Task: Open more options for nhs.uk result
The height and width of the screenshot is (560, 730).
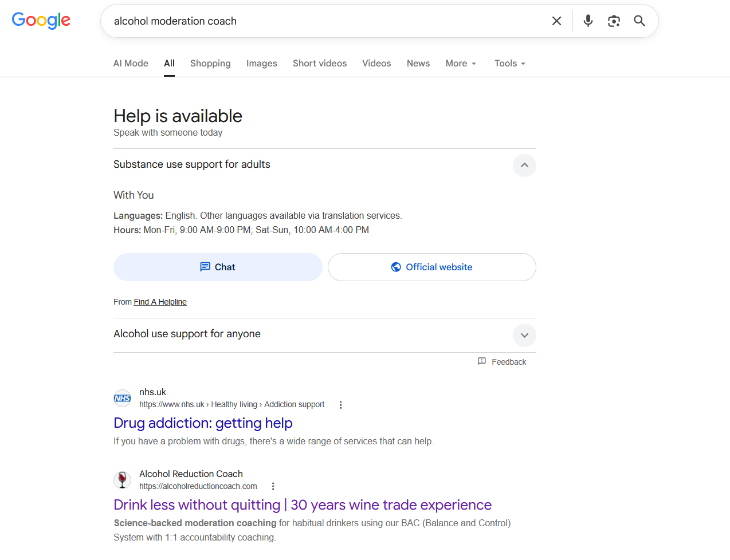Action: (340, 405)
